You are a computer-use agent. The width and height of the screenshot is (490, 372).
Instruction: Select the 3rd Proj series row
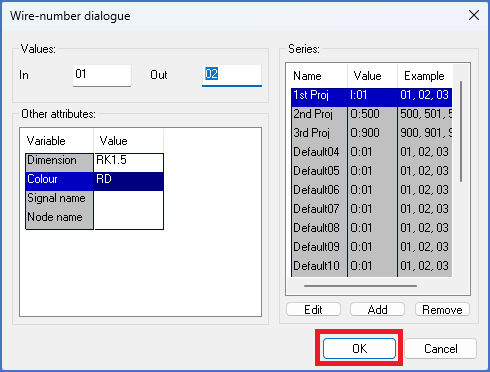pyautogui.click(x=371, y=136)
